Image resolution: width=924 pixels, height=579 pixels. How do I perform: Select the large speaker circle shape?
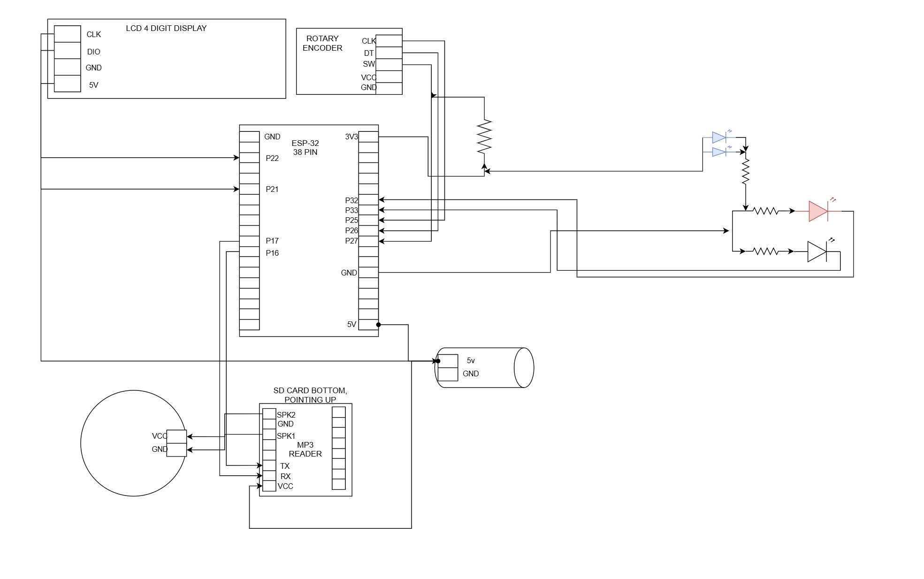pyautogui.click(x=134, y=443)
